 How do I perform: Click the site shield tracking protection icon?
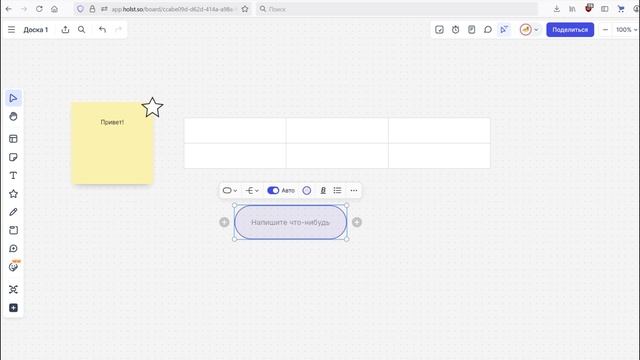point(80,9)
